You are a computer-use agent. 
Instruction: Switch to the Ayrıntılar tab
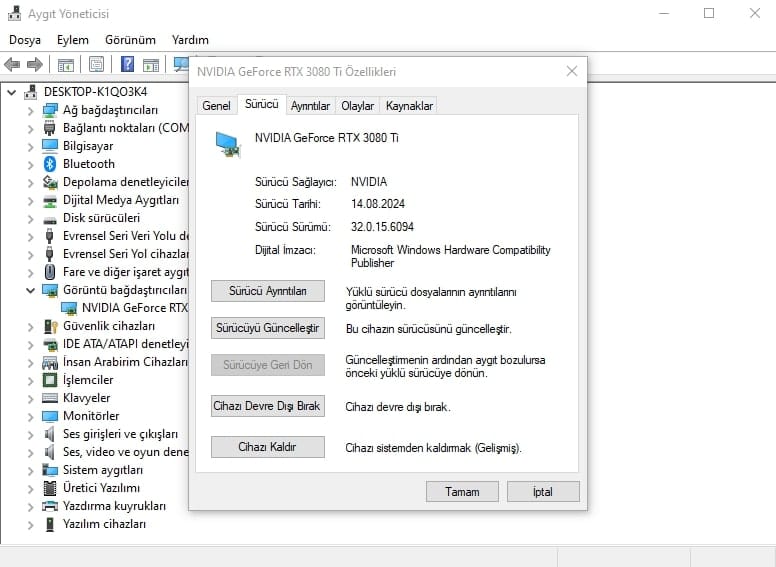click(310, 105)
